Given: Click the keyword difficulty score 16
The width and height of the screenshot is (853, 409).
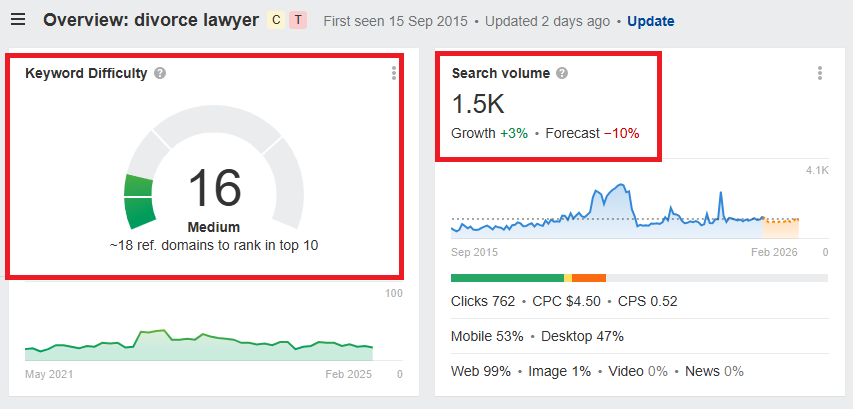Looking at the screenshot, I should click(214, 187).
